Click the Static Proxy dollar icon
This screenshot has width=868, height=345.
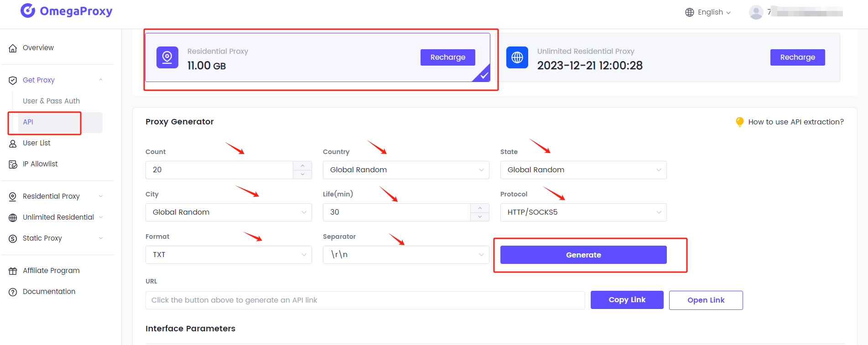point(13,238)
